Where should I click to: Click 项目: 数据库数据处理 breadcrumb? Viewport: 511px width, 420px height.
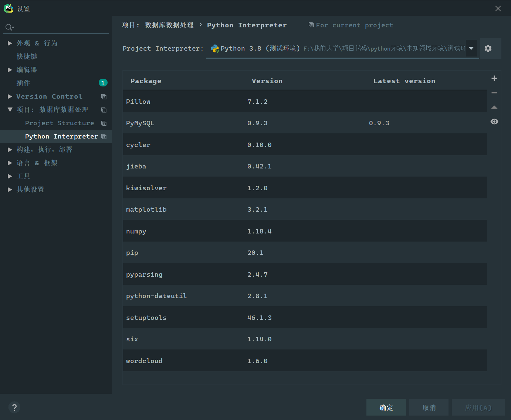click(158, 25)
